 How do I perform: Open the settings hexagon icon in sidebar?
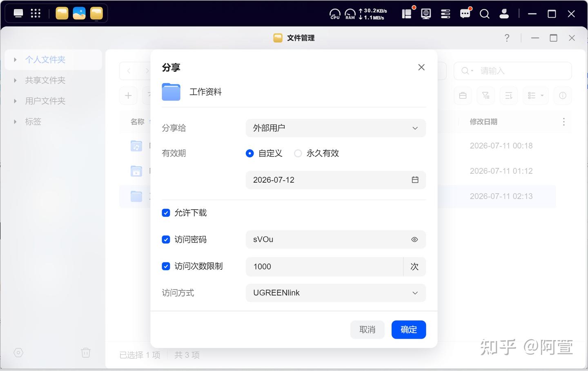tap(18, 353)
